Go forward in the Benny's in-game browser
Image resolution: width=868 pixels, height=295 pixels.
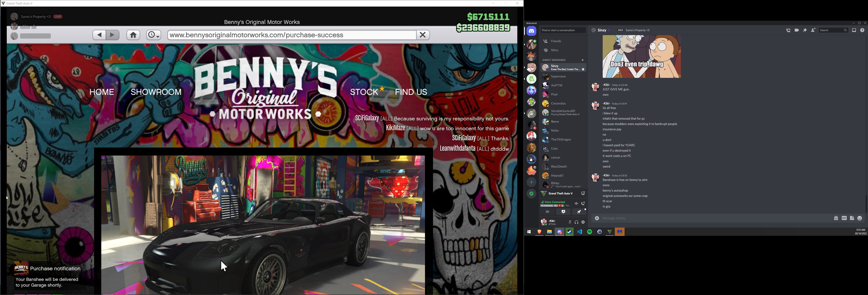point(113,35)
